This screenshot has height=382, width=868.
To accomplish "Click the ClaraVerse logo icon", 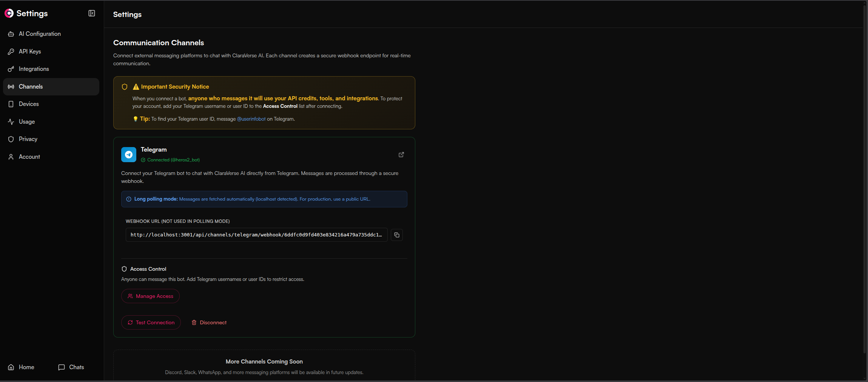I will 9,13.
